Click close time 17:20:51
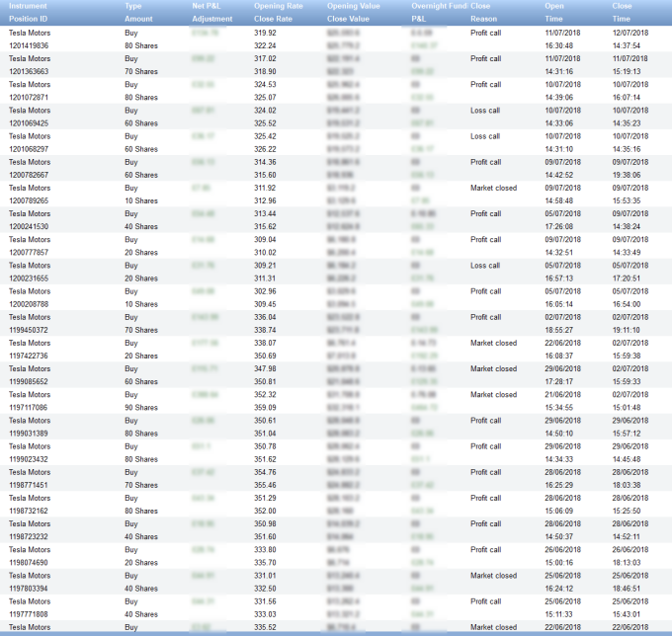 pyautogui.click(x=627, y=278)
